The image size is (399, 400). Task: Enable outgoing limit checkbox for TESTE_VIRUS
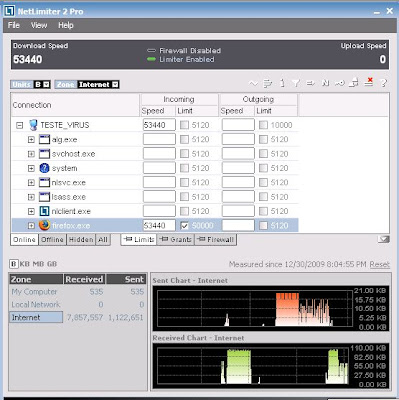coord(263,125)
